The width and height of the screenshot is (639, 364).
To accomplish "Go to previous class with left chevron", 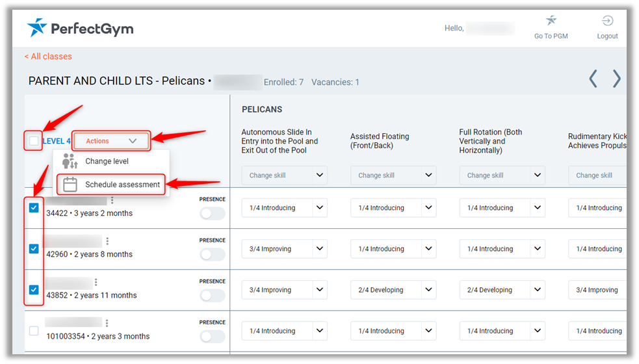I will pyautogui.click(x=593, y=79).
